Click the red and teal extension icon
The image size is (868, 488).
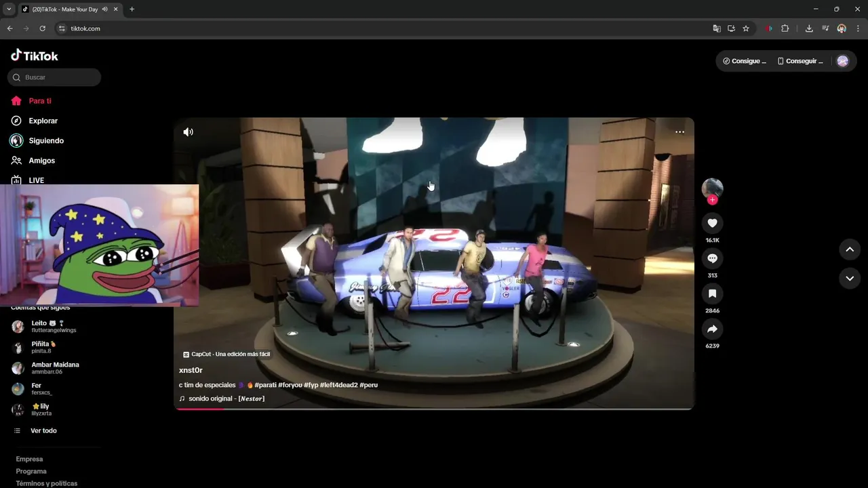[769, 28]
